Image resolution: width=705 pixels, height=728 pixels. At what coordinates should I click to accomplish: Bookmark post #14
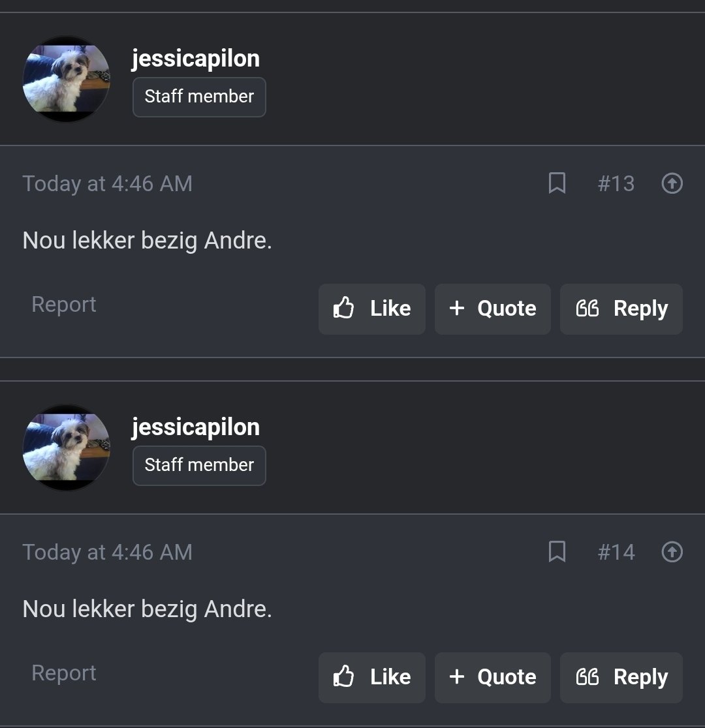(x=557, y=552)
